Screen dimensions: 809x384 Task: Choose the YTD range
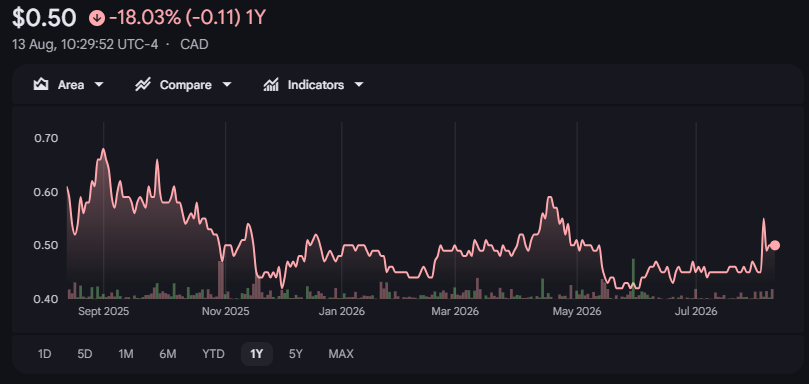tap(213, 354)
